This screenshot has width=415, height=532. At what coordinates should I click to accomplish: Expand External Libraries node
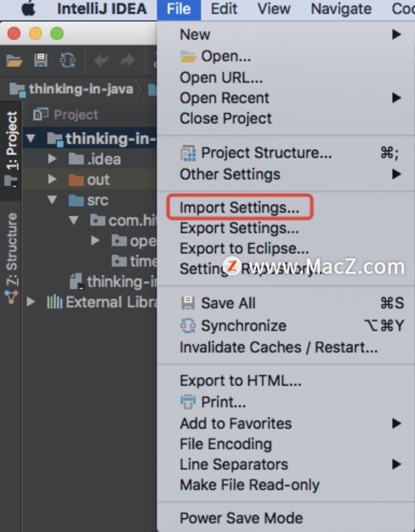[31, 301]
